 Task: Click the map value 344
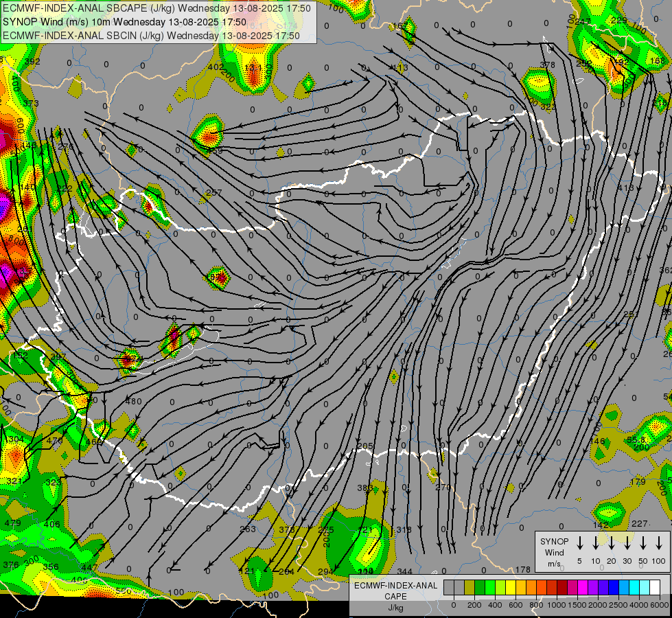[x=404, y=571]
